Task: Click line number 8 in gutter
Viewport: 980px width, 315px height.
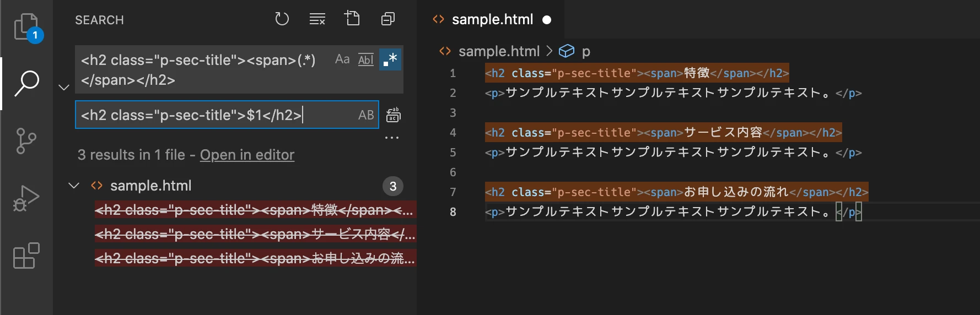Action: pyautogui.click(x=453, y=212)
